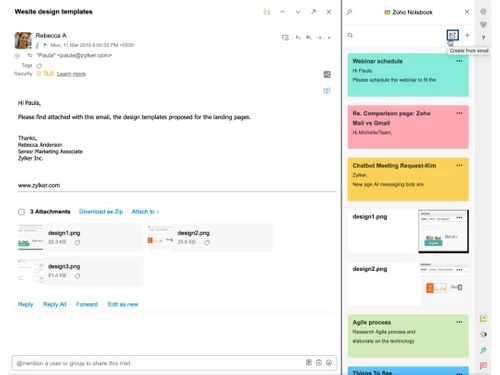Click Download as Zip link
The image size is (500, 375).
pos(101,211)
